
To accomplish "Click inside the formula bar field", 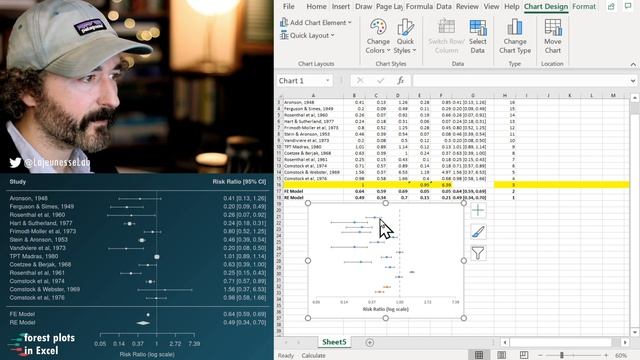I will coord(520,81).
